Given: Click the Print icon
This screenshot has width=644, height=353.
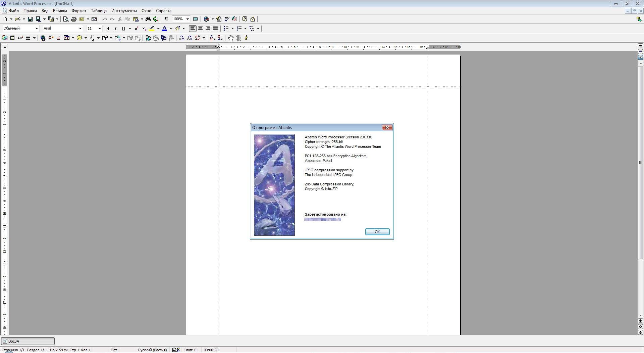Looking at the screenshot, I should click(74, 19).
